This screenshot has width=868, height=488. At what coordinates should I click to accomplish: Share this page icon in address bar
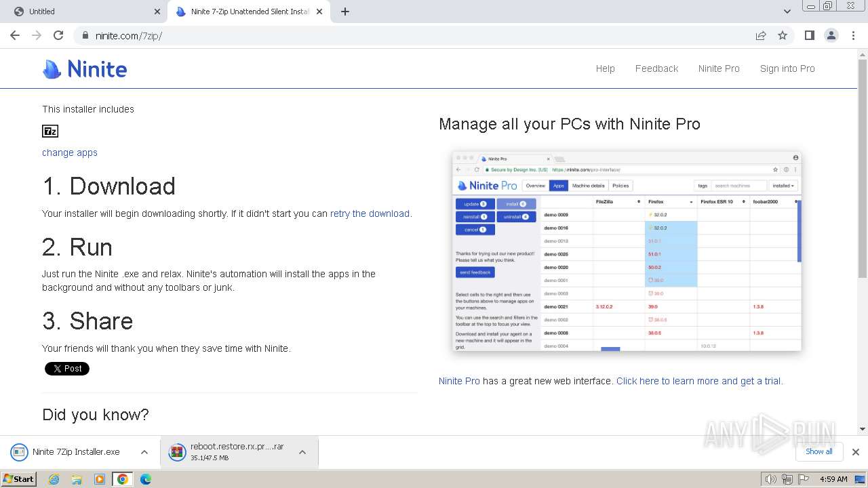(761, 35)
